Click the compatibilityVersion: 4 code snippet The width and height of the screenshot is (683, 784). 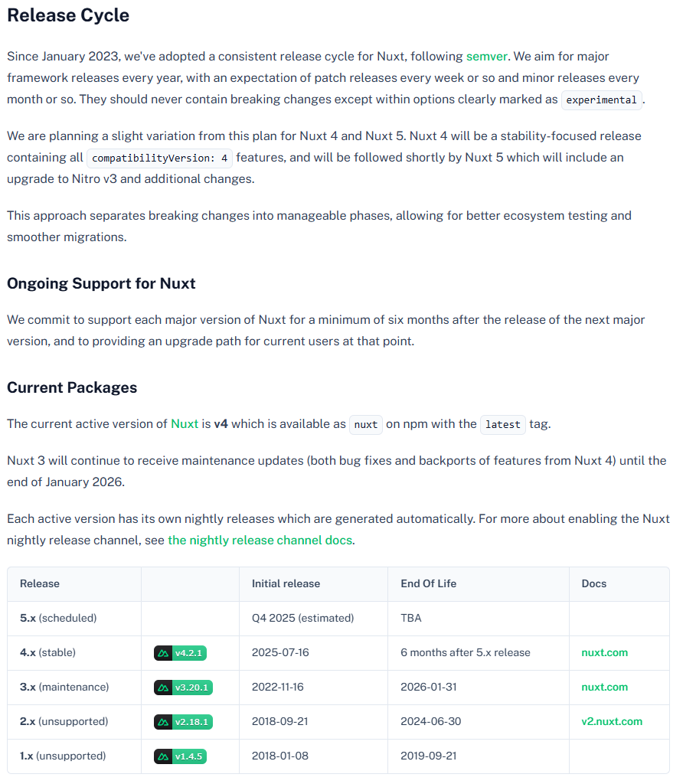click(160, 158)
